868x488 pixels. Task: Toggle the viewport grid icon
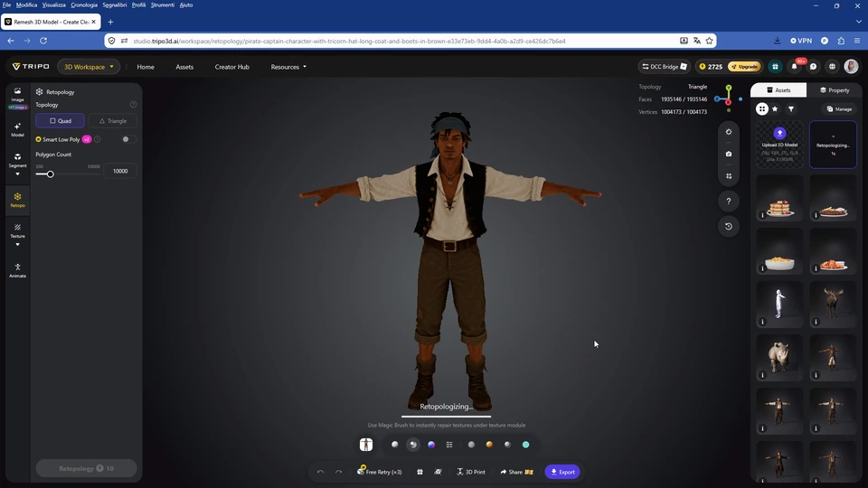click(x=729, y=176)
